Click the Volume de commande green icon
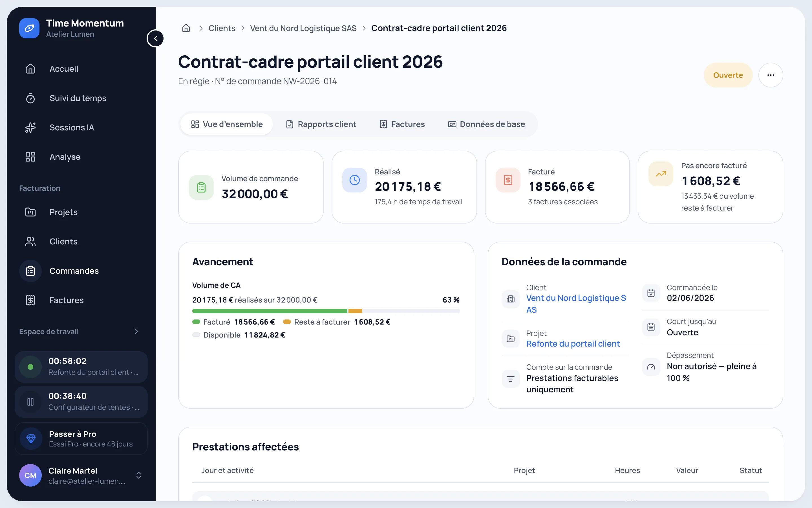This screenshot has height=508, width=812. (x=201, y=187)
